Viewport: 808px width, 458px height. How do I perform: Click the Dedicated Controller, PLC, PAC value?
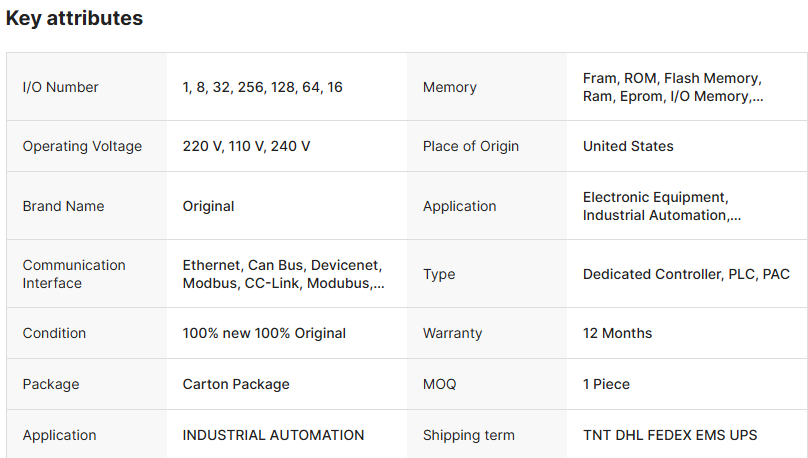686,274
